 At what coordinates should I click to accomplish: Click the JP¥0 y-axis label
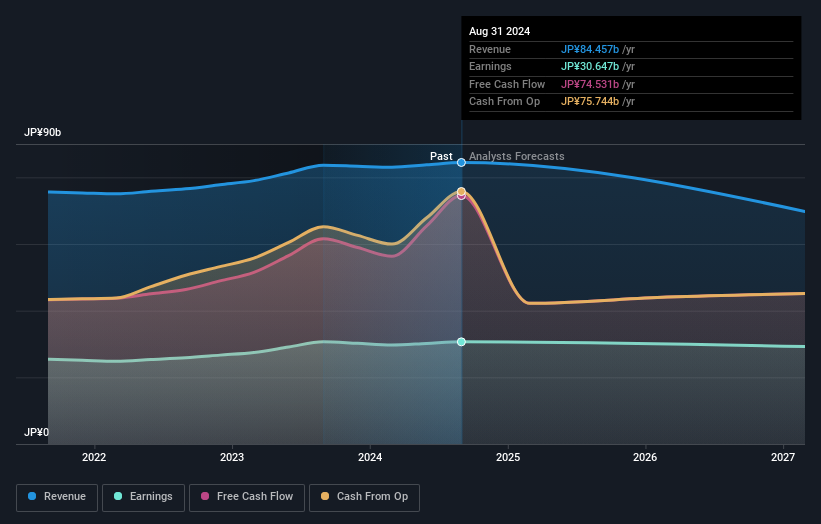coord(36,432)
